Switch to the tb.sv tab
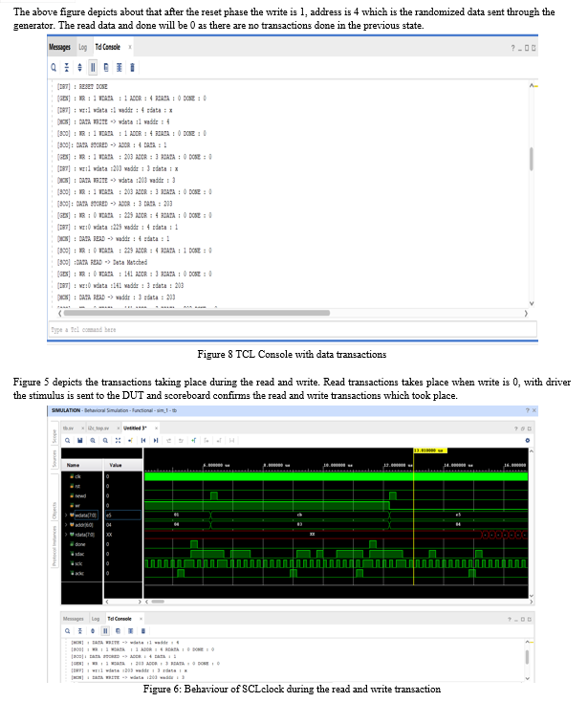Screen dimensions: 588x702 (68, 428)
